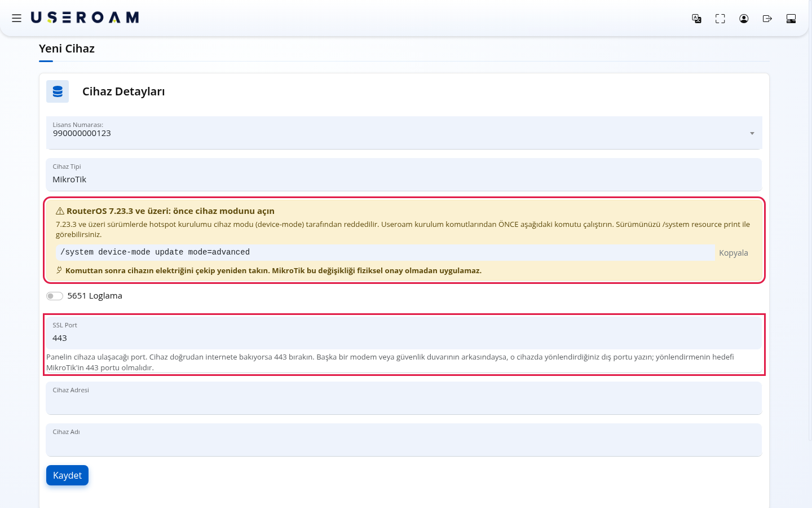Click into the Cihaz Adresi field
Screen dimensions: 812x508
pyautogui.click(x=404, y=398)
